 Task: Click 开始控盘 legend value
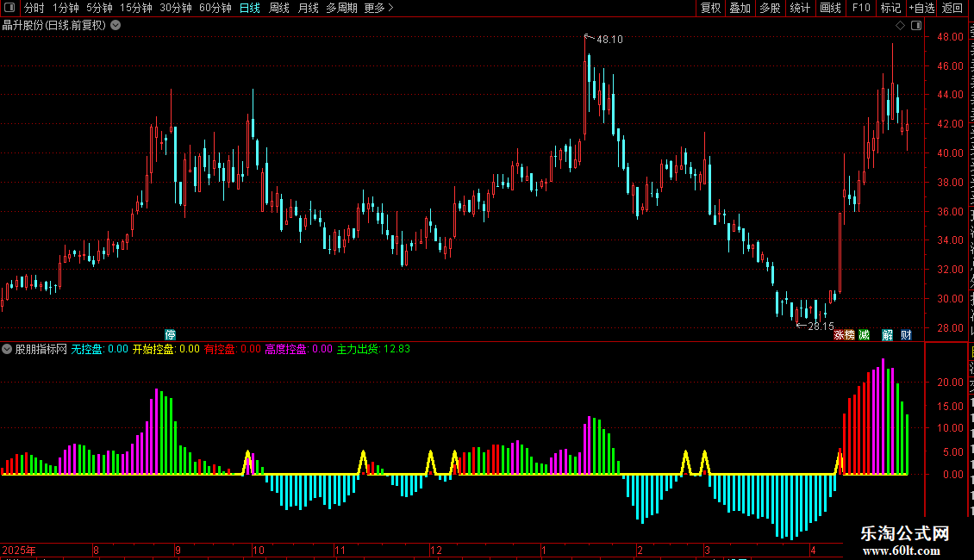[165, 349]
